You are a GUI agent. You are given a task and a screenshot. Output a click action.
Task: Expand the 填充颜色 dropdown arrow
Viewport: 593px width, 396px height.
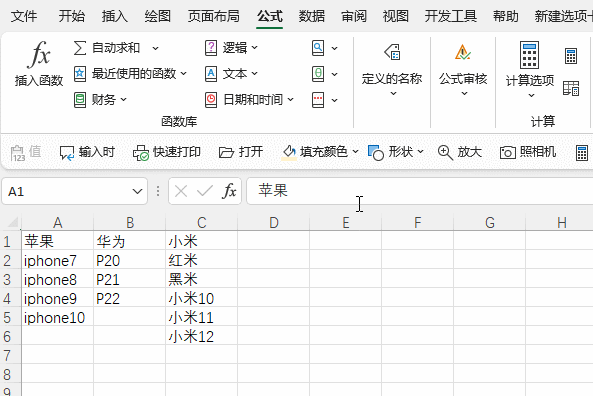tap(355, 152)
